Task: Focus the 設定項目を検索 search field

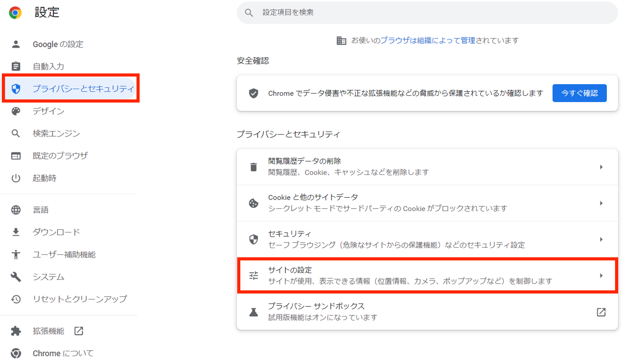Action: 427,12
